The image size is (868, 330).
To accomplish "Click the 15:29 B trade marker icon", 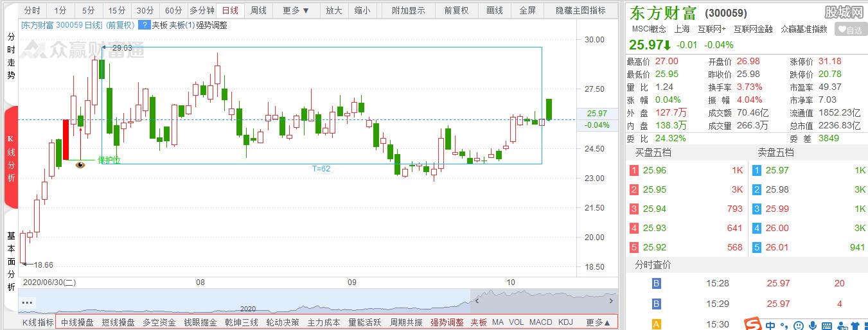I will [x=656, y=303].
